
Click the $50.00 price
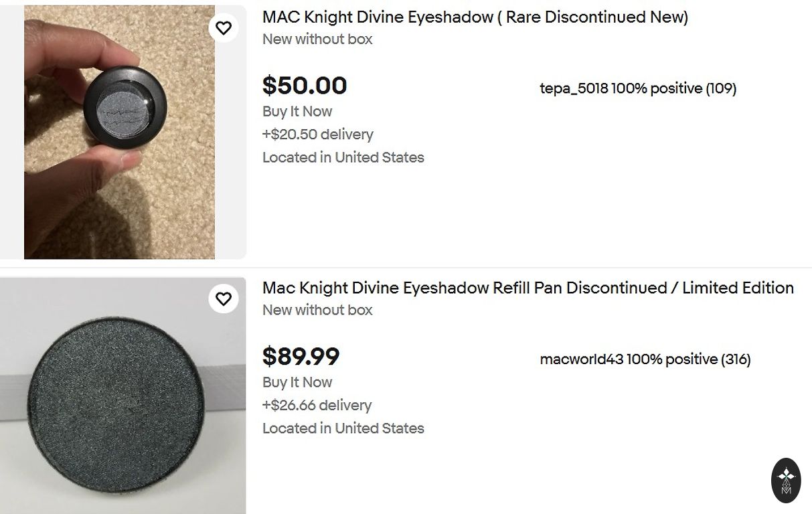(305, 86)
